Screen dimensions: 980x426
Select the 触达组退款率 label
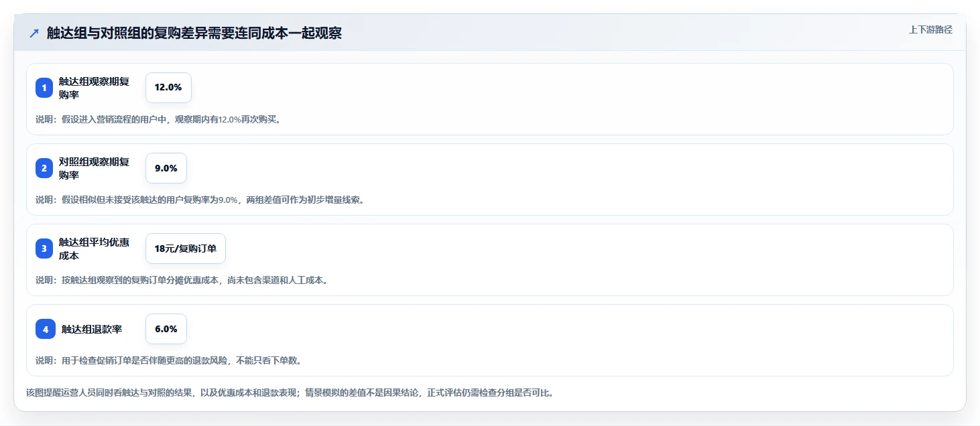pos(92,329)
